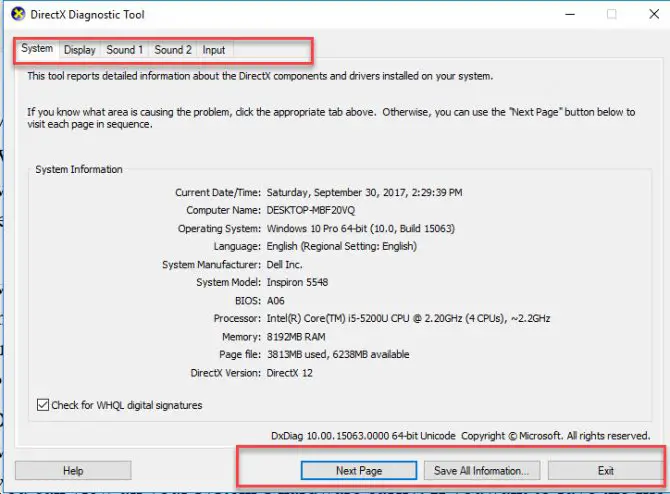Select the Current Date/Time value text
Screen dimensions: 670x494
click(364, 192)
